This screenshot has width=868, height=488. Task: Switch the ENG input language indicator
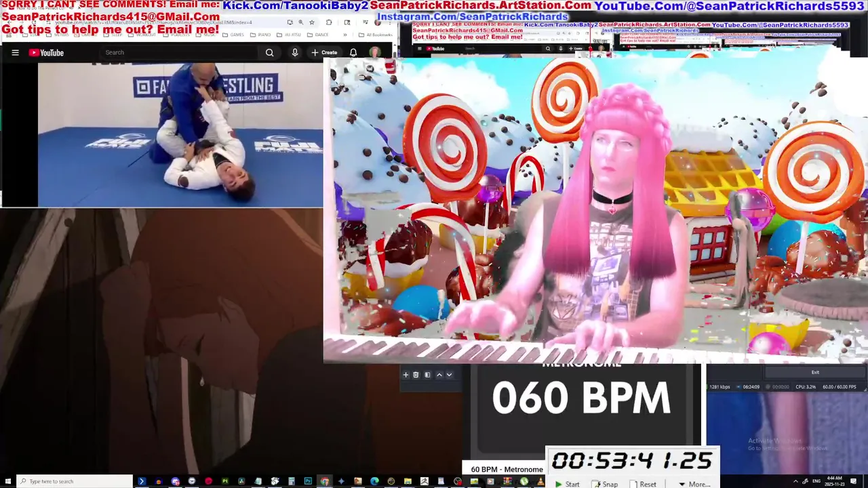[816, 481]
